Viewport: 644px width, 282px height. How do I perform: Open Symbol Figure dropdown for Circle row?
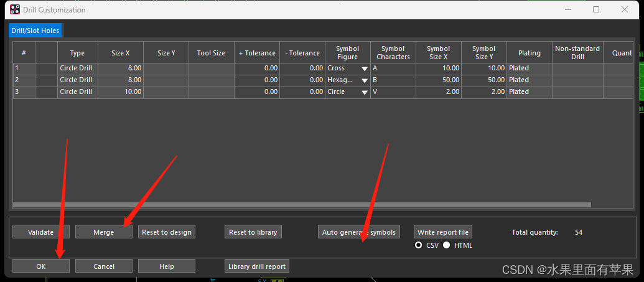point(364,92)
